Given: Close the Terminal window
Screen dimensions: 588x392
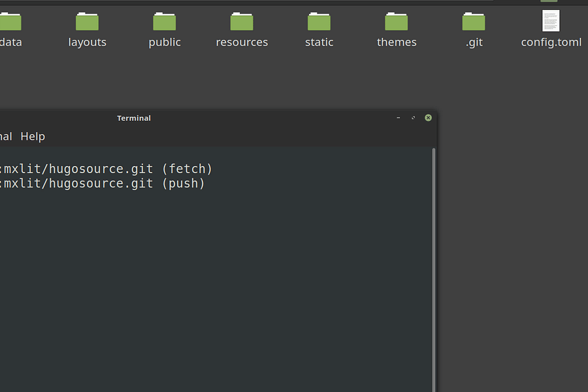Looking at the screenshot, I should [x=428, y=118].
